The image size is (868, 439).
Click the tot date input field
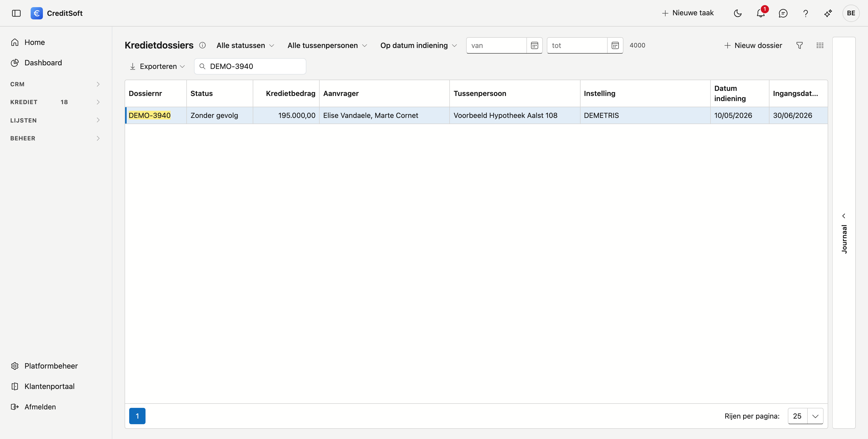click(577, 45)
